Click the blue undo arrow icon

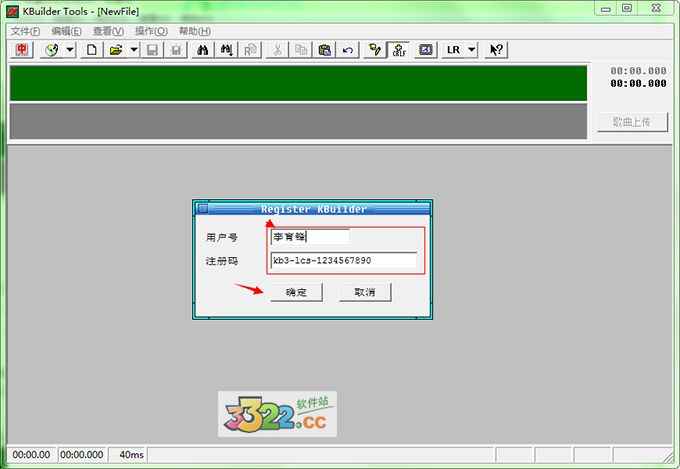pos(348,50)
